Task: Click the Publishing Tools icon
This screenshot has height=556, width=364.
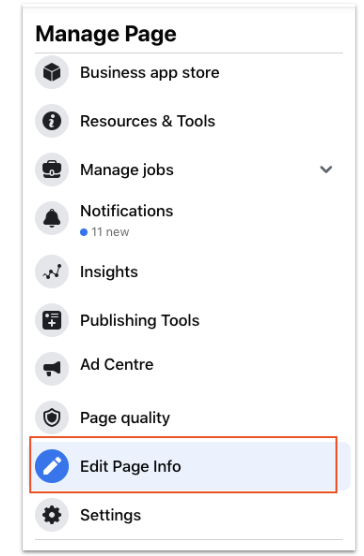Action: point(52,320)
